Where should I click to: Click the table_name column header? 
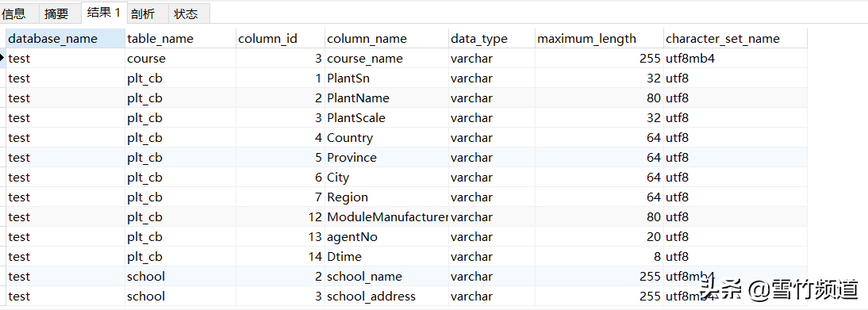click(x=180, y=39)
